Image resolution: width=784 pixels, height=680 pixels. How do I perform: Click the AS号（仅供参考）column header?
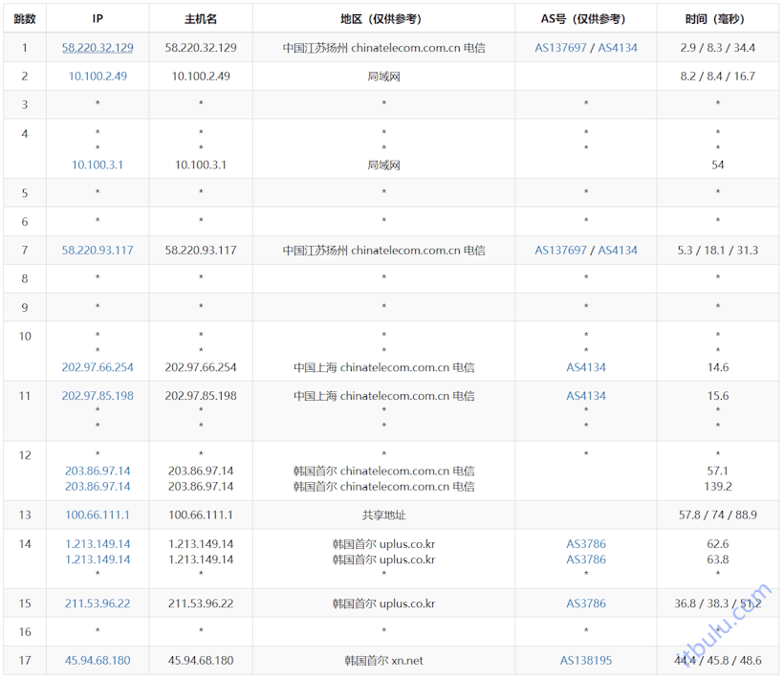[x=584, y=17]
